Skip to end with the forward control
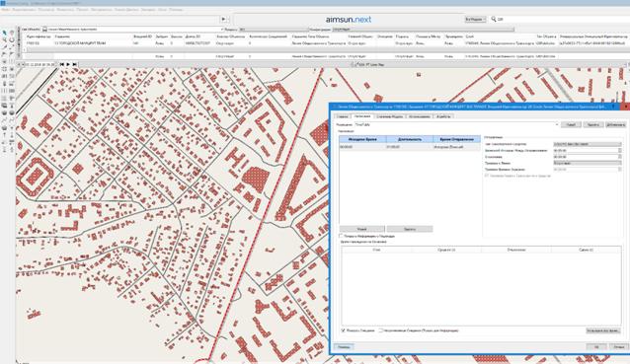The image size is (630, 364). 74,64
